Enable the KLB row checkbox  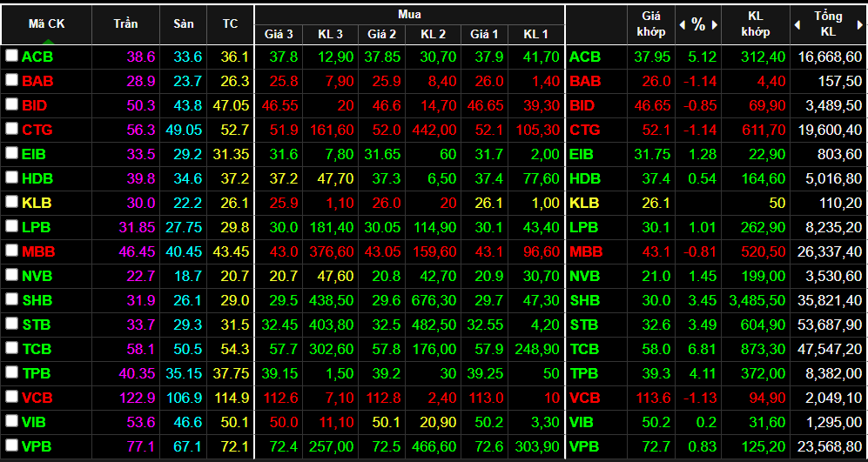tap(11, 202)
